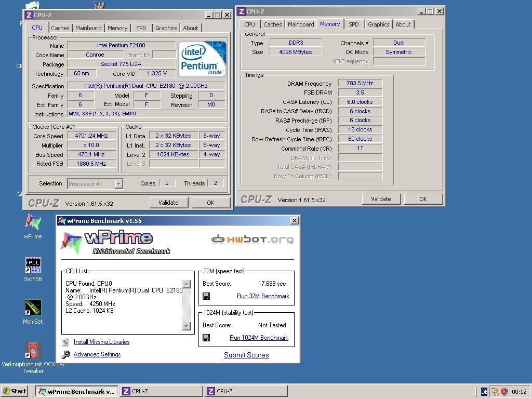Open Advanced Settings link in wPrime
This screenshot has width=532, height=399.
tap(97, 354)
